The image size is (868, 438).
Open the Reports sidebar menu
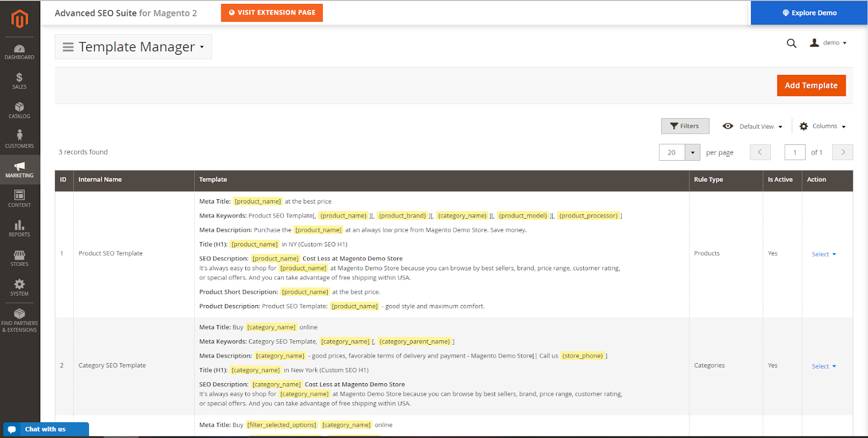[x=20, y=228]
